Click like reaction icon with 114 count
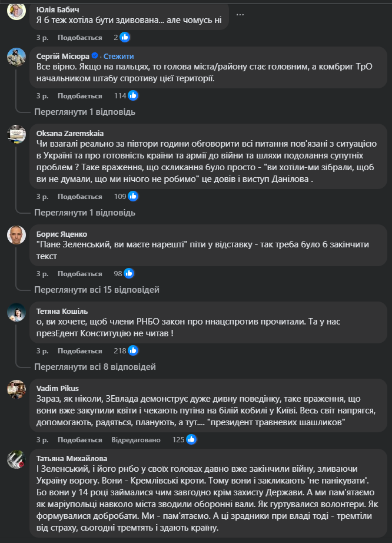The image size is (392, 543). tap(134, 95)
